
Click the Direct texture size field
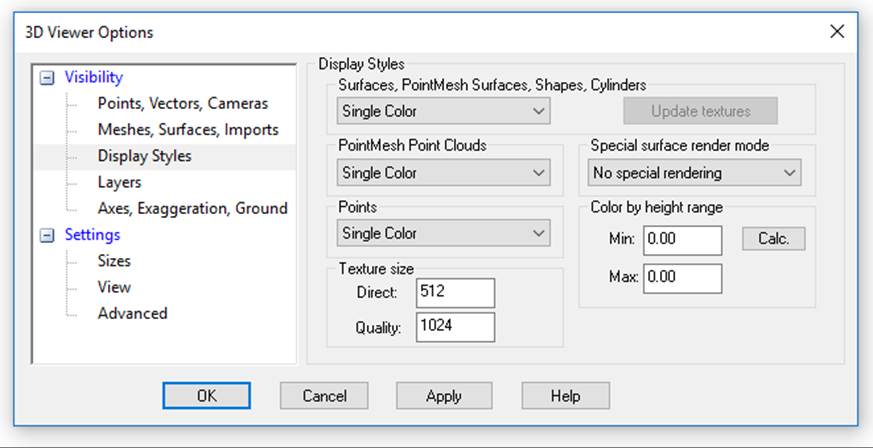pos(455,293)
